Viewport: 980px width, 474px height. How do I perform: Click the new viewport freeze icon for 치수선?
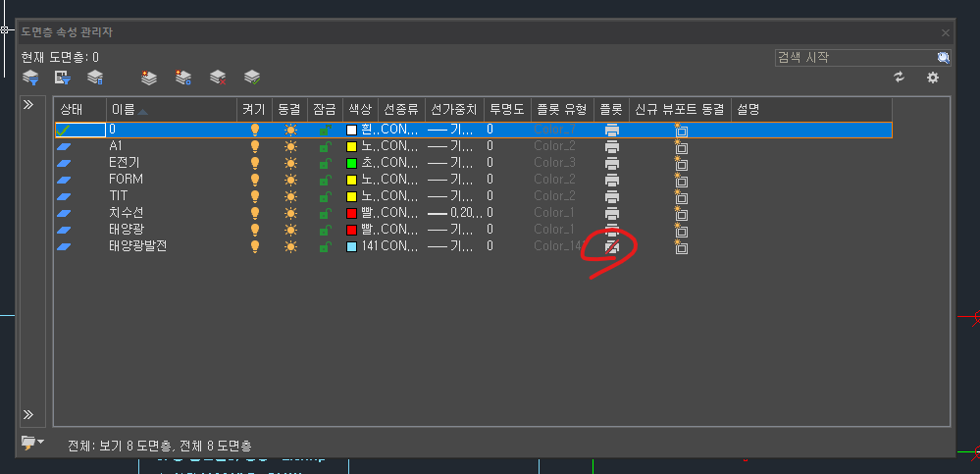(x=681, y=213)
